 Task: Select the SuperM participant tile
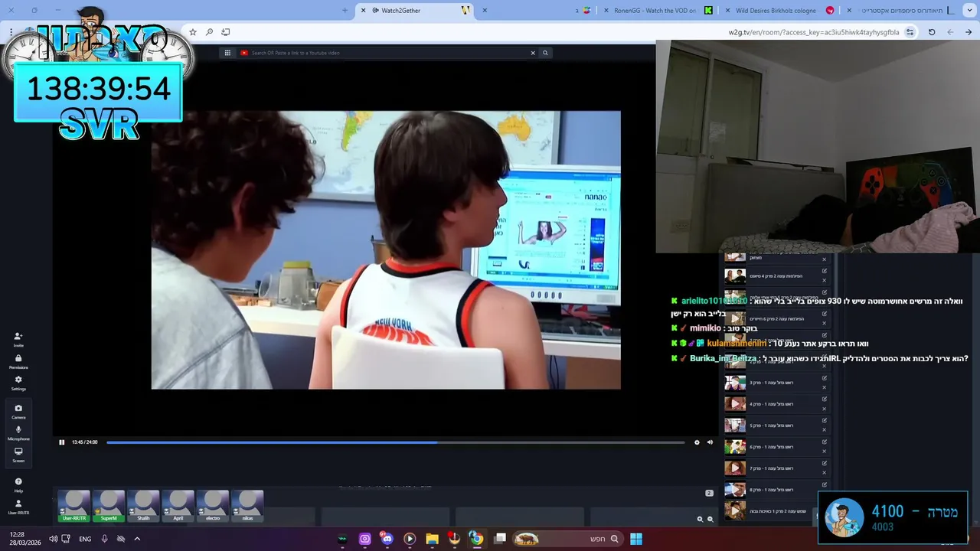pyautogui.click(x=109, y=507)
